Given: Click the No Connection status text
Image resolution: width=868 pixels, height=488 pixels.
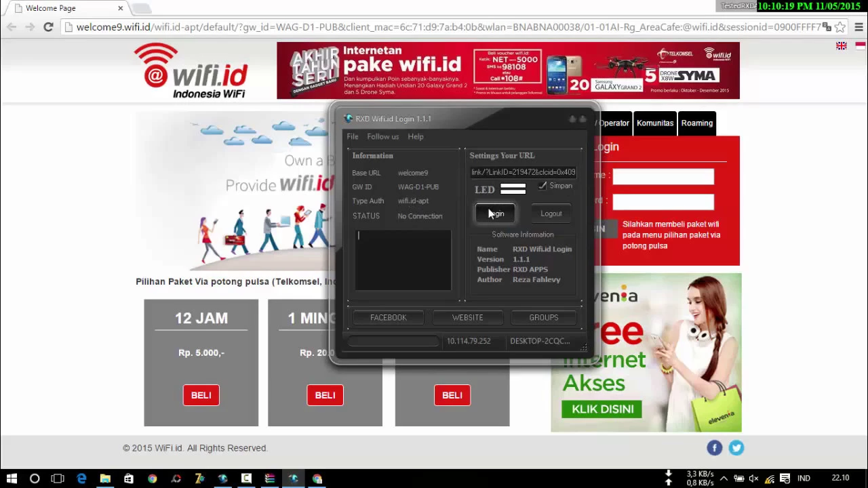Looking at the screenshot, I should coord(420,216).
